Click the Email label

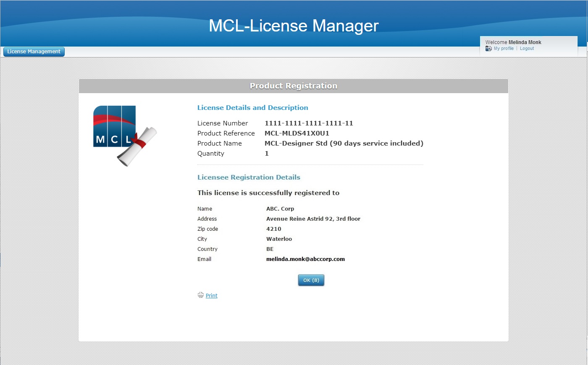tap(204, 259)
